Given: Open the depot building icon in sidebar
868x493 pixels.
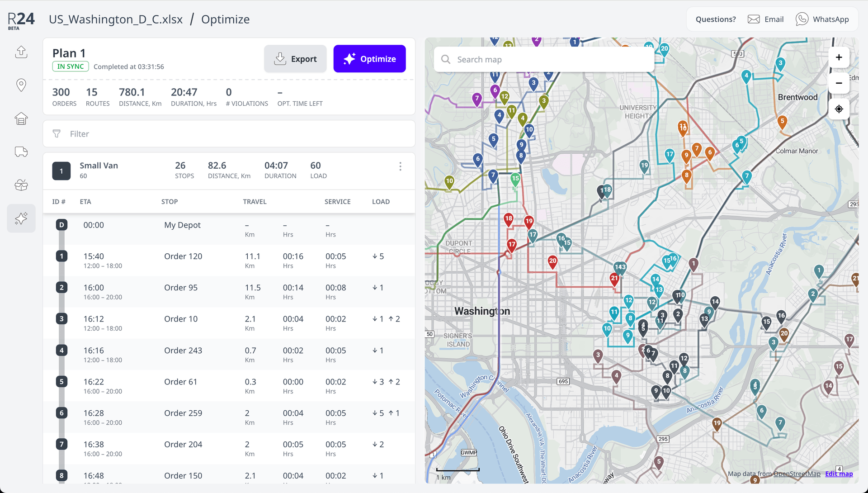Looking at the screenshot, I should point(21,119).
